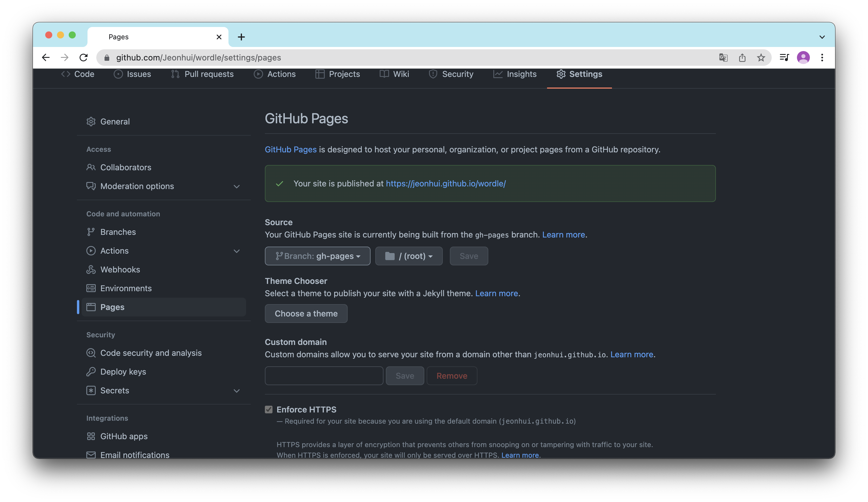The width and height of the screenshot is (868, 502).
Task: Click the Collaborators people icon
Action: 91,167
